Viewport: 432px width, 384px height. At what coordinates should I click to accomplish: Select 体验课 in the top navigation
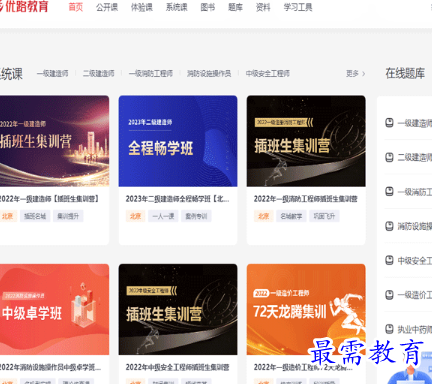[142, 7]
